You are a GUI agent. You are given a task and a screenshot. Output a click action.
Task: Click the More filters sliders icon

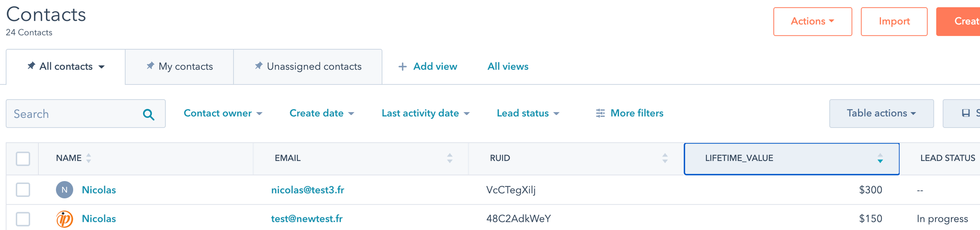600,113
